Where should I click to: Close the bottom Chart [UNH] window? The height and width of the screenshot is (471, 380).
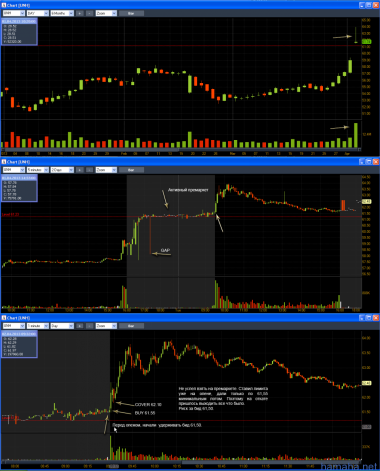coord(376,318)
